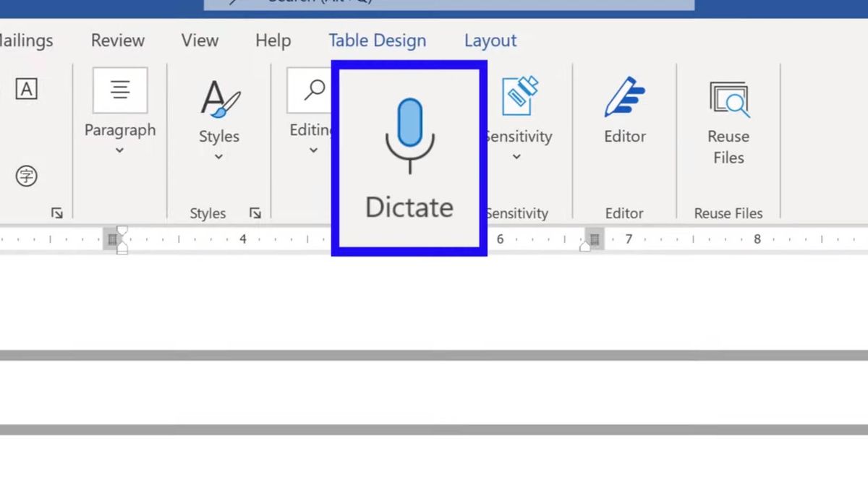This screenshot has width=868, height=488.
Task: Click the left indent marker on ruler
Action: point(122,248)
